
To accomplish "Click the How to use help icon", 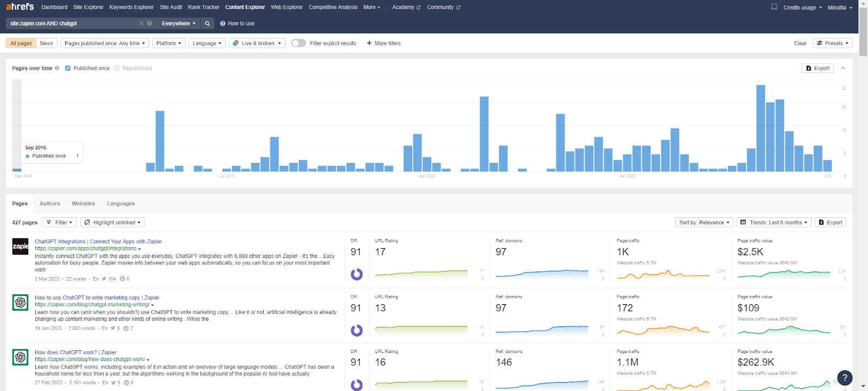I will [223, 23].
